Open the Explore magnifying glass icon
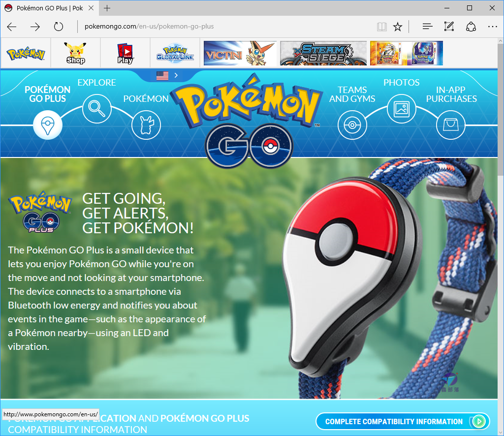This screenshot has width=504, height=436. coord(97,109)
